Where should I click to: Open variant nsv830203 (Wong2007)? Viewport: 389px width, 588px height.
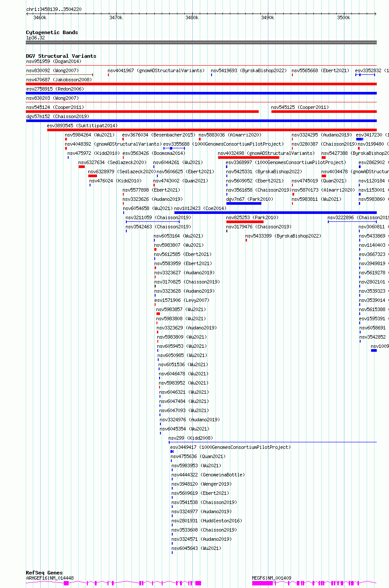[52, 98]
